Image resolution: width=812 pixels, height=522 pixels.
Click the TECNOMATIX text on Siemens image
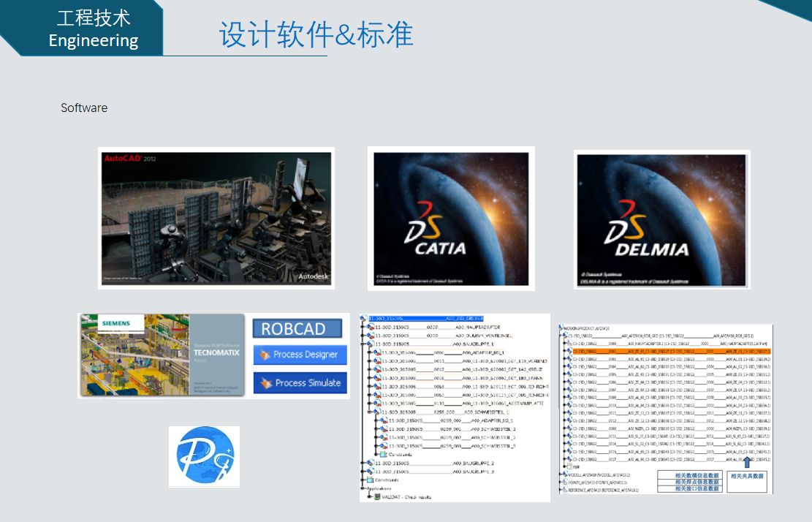click(x=216, y=352)
